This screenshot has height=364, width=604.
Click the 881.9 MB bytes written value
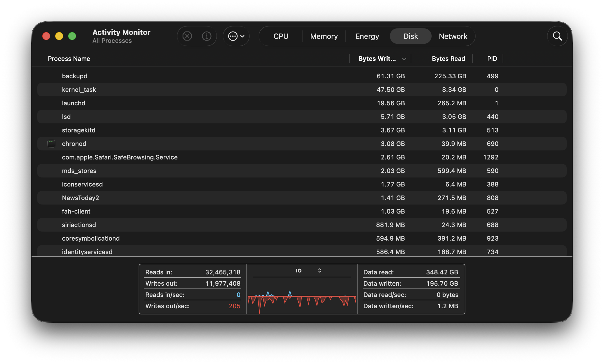390,225
